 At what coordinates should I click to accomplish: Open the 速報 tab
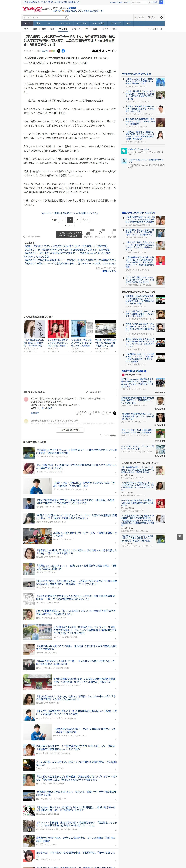(x=38, y=24)
